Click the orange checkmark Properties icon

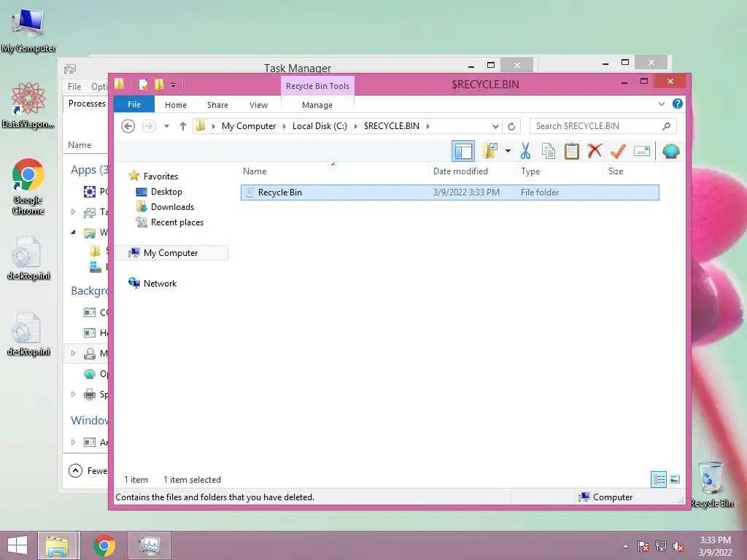click(x=618, y=152)
